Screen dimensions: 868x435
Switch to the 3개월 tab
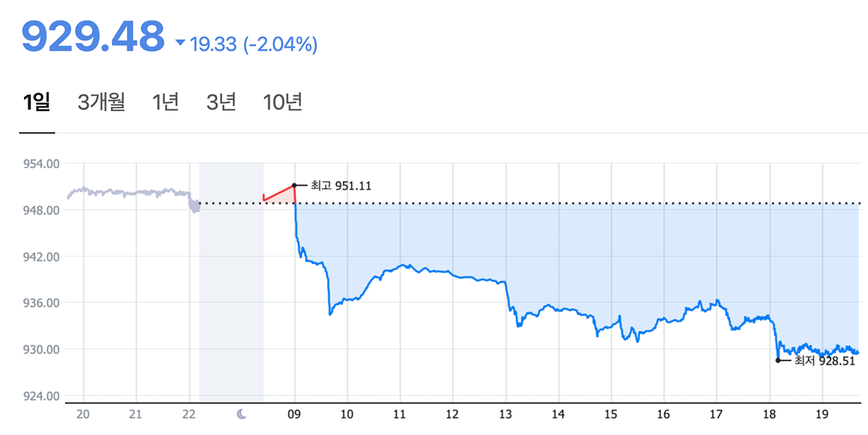coord(101,103)
